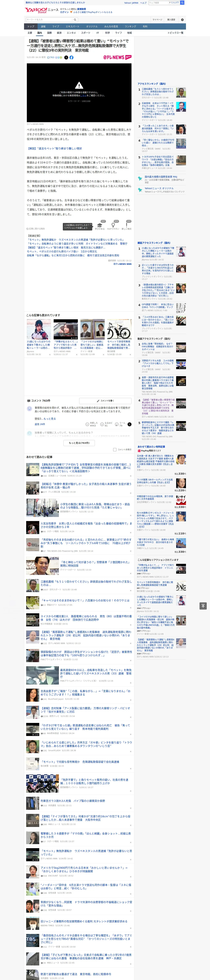This screenshot has width=210, height=980.
Task: Dismiss the 21歳になったばかり recommended card X
Action: pos(50,355)
